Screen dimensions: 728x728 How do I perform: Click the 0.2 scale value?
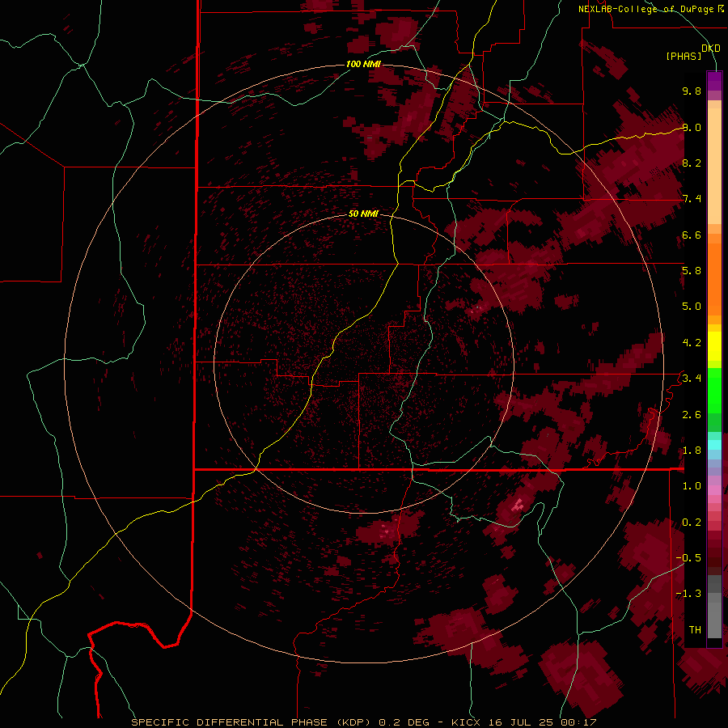coord(692,523)
